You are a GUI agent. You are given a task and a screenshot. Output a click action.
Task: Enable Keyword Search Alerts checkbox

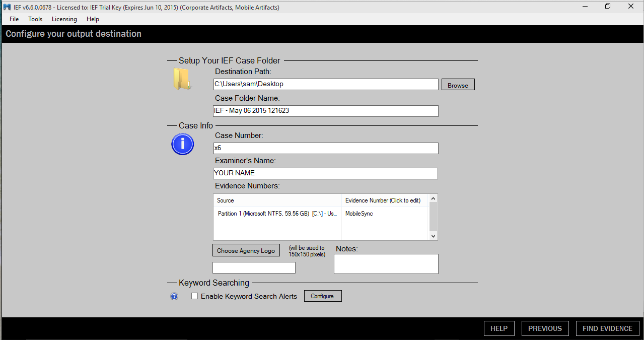pos(194,296)
